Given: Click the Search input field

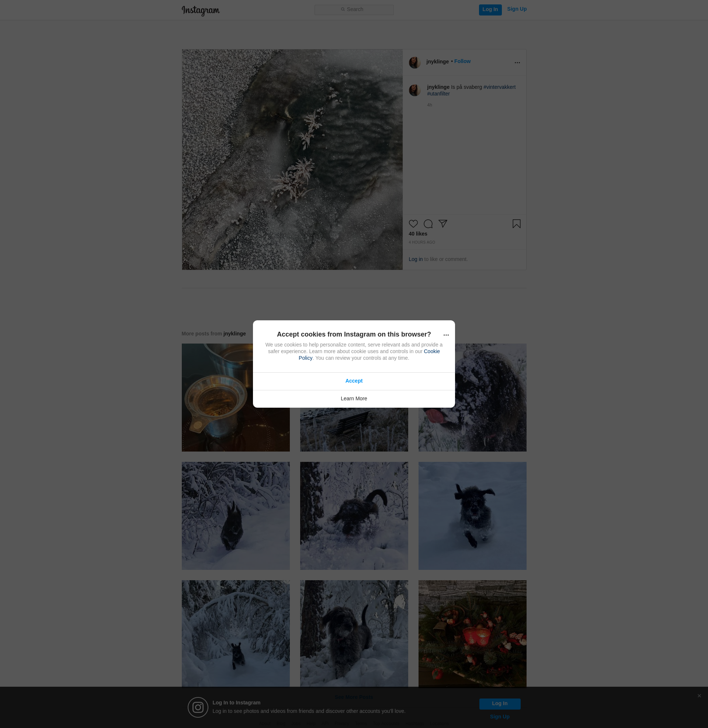Looking at the screenshot, I should 354,10.
